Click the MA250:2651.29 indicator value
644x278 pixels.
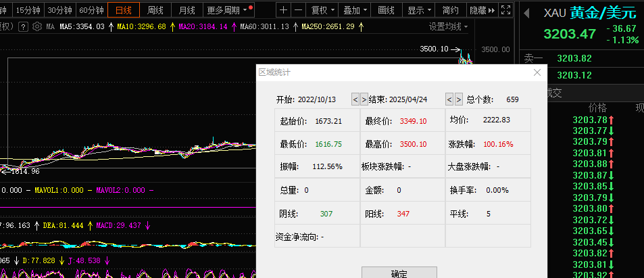click(328, 27)
